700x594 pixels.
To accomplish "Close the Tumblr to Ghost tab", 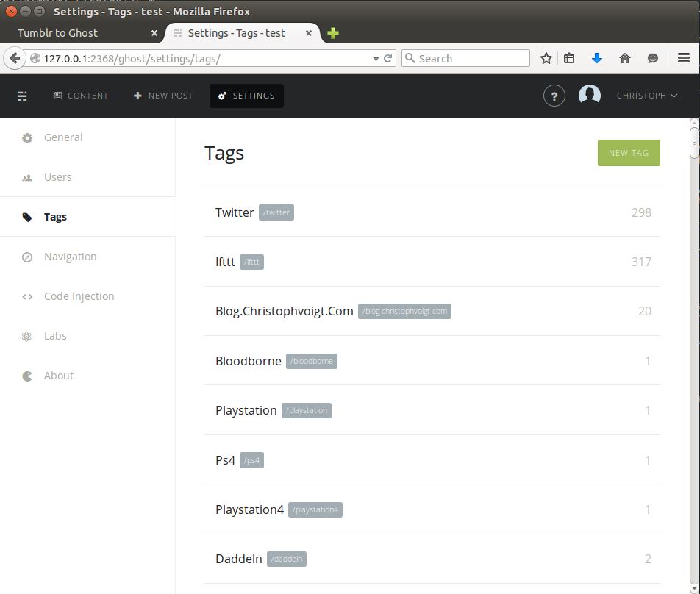I will (154, 33).
